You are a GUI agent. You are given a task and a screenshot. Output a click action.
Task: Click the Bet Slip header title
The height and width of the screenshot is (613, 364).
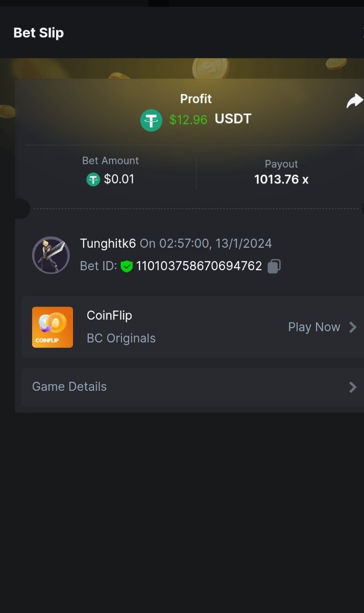(x=38, y=33)
